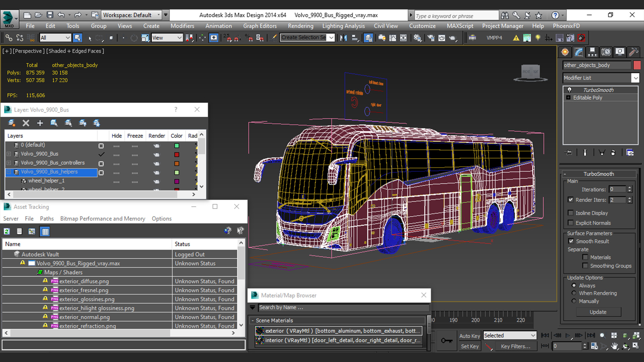Click the Auto Key button

[470, 336]
